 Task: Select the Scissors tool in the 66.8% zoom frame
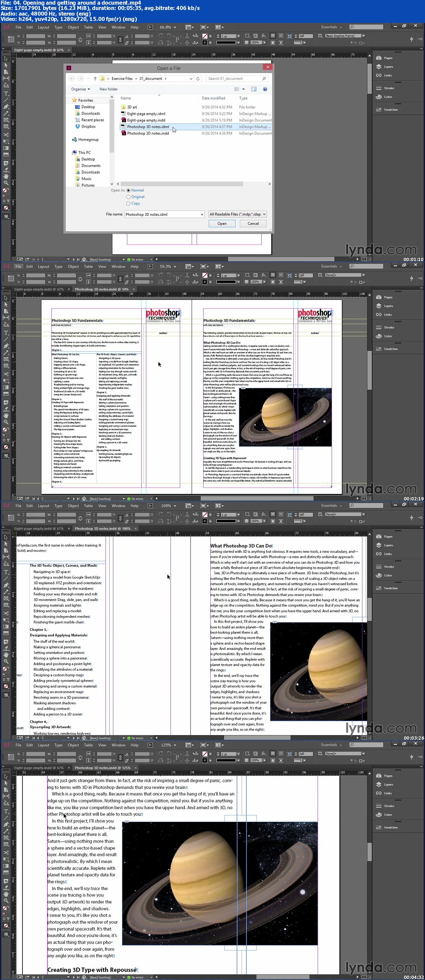click(x=6, y=135)
